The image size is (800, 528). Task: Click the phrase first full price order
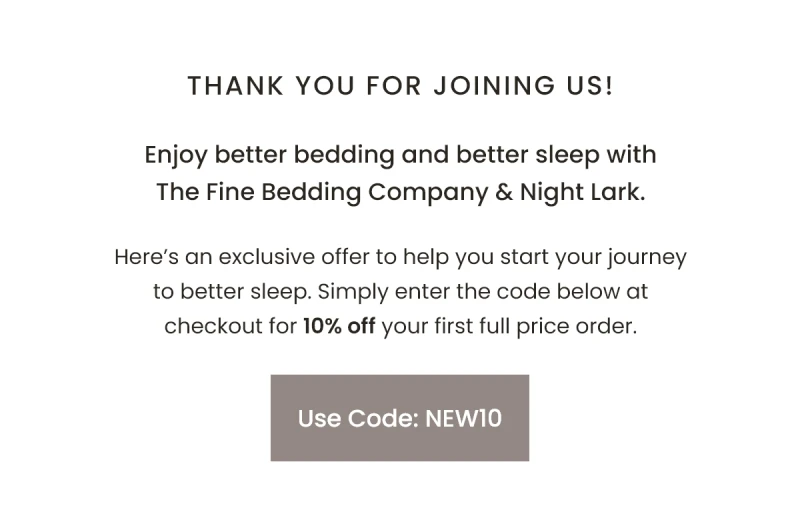[x=536, y=326]
